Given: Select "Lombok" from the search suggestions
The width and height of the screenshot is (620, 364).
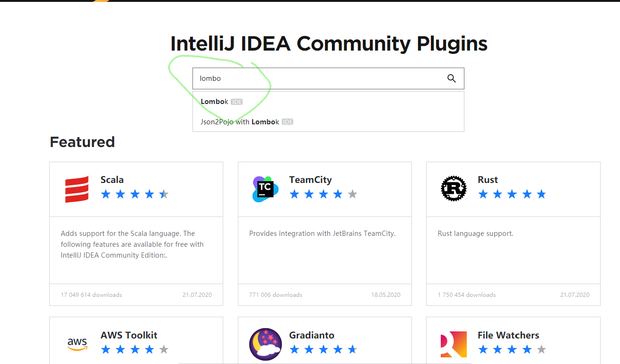Looking at the screenshot, I should 214,102.
